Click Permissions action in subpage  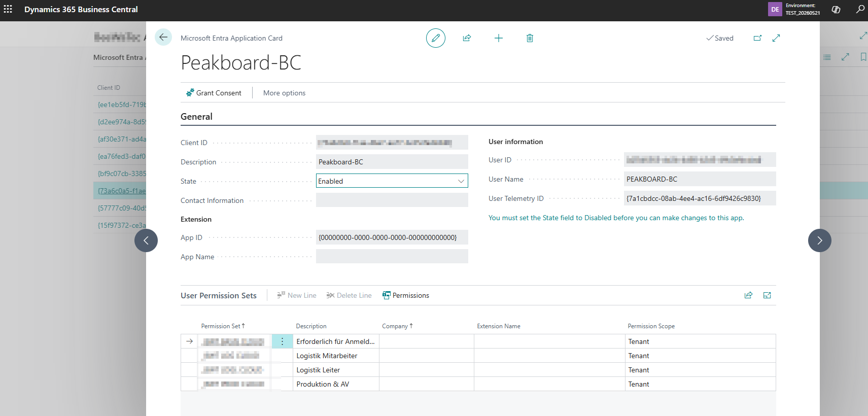point(406,295)
